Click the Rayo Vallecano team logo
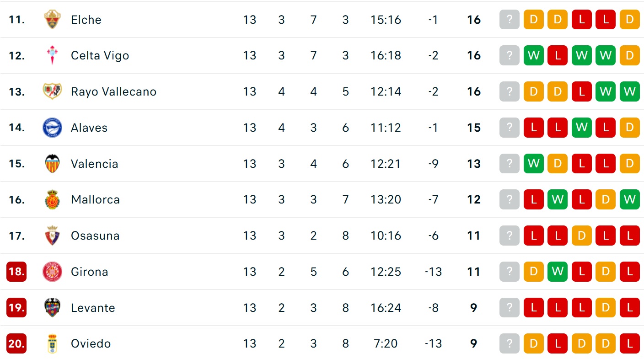This screenshot has width=644, height=359. [52, 91]
